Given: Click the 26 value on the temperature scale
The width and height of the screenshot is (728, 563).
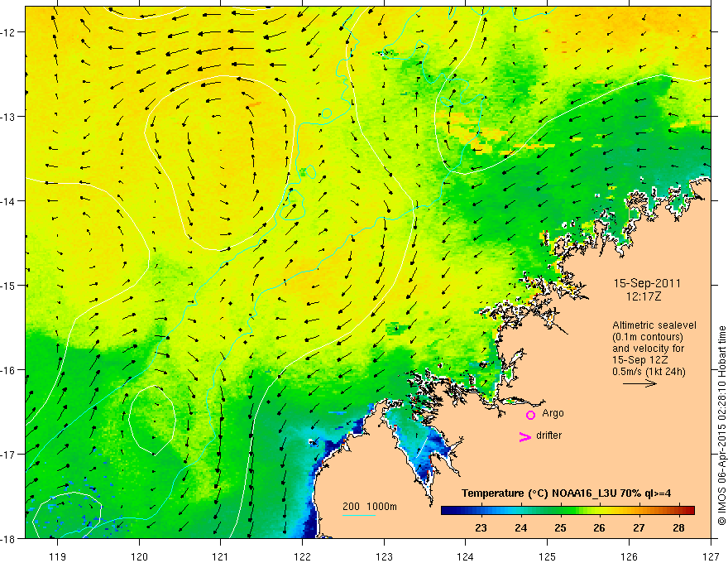Looking at the screenshot, I should 600,527.
